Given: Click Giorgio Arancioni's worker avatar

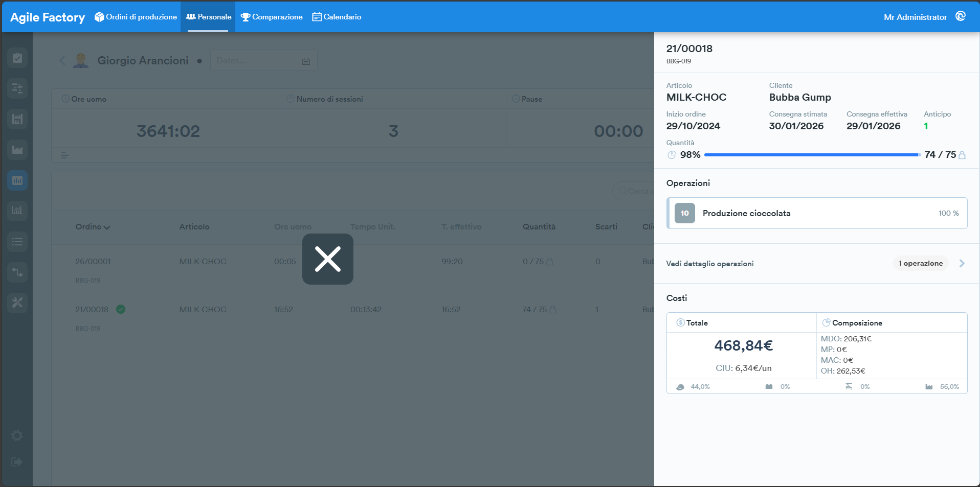Looking at the screenshot, I should point(81,60).
